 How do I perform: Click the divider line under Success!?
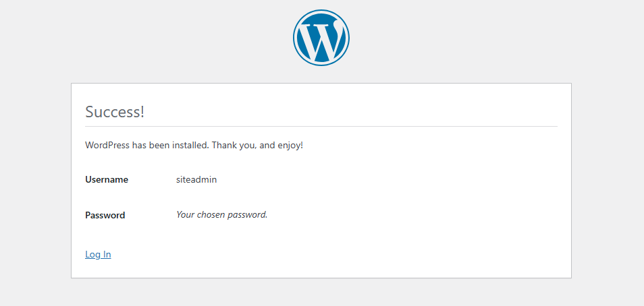(x=321, y=126)
